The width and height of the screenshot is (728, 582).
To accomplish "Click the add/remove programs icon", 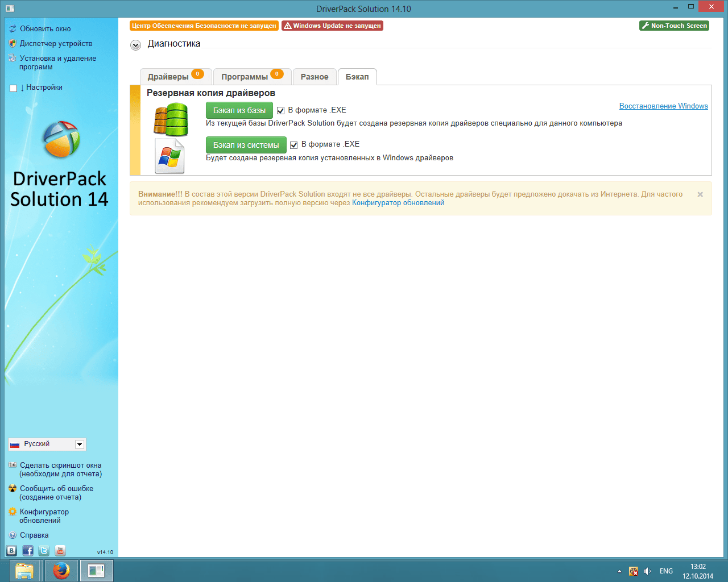I will pyautogui.click(x=13, y=58).
